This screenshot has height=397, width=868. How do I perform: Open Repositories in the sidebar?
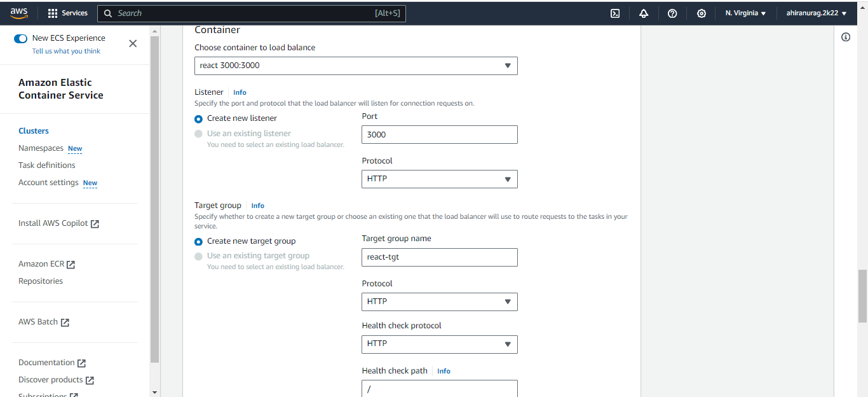(41, 281)
